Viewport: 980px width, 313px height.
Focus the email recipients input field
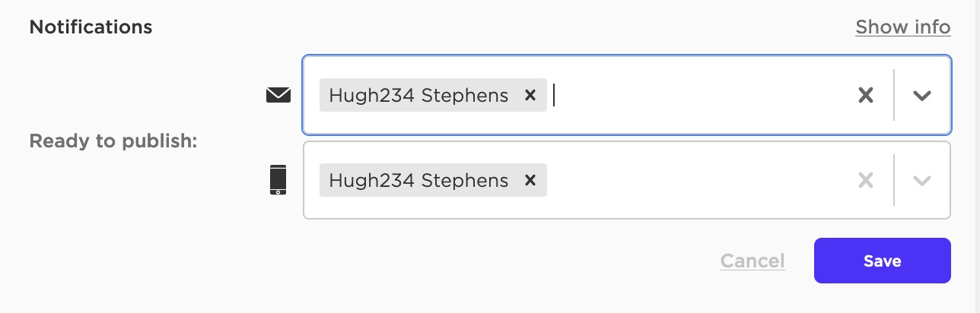point(627,95)
